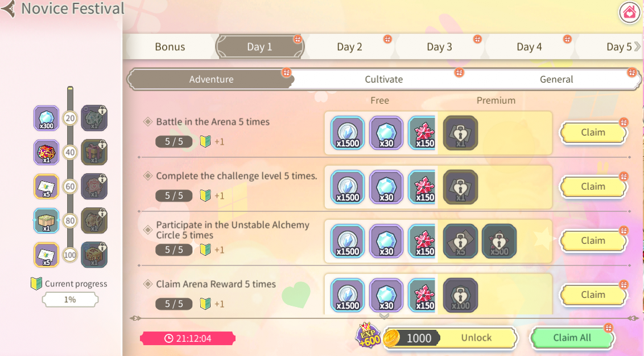
Task: Select the Cultivate category tab
Action: (x=383, y=79)
